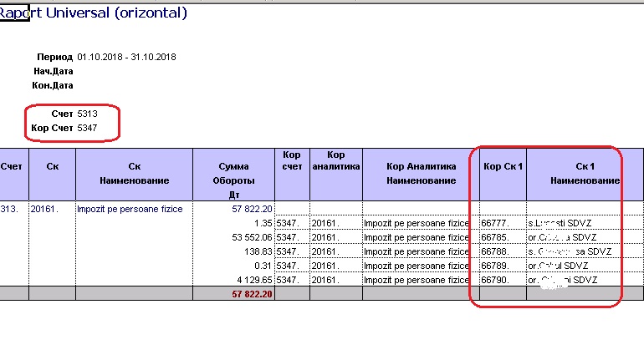Image resolution: width=644 pixels, height=360 pixels.
Task: Select the amount 0.31 cell
Action: (x=233, y=266)
